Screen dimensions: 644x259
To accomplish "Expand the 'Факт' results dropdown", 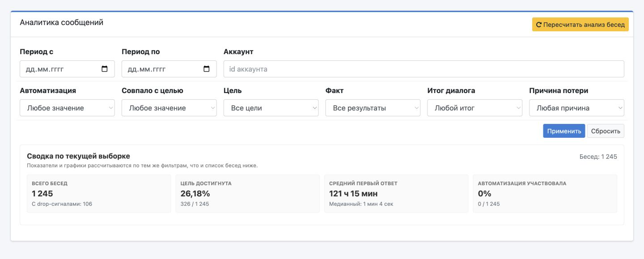I will [373, 108].
